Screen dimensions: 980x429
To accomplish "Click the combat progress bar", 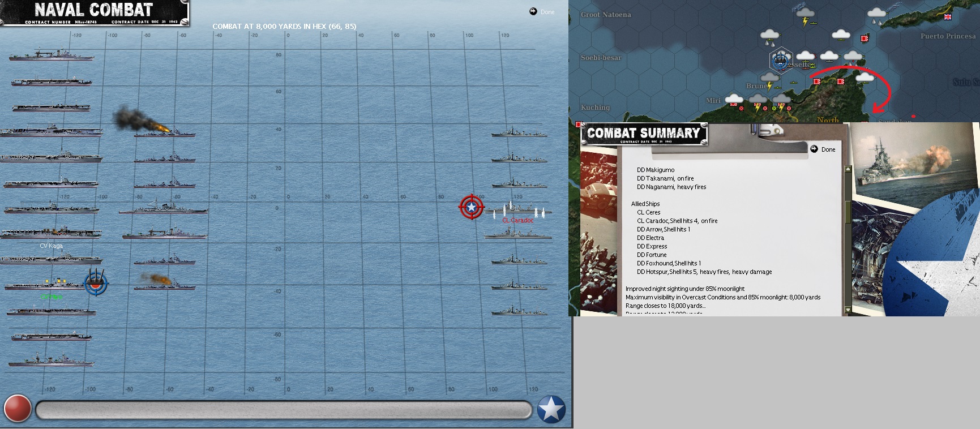I will [x=284, y=410].
